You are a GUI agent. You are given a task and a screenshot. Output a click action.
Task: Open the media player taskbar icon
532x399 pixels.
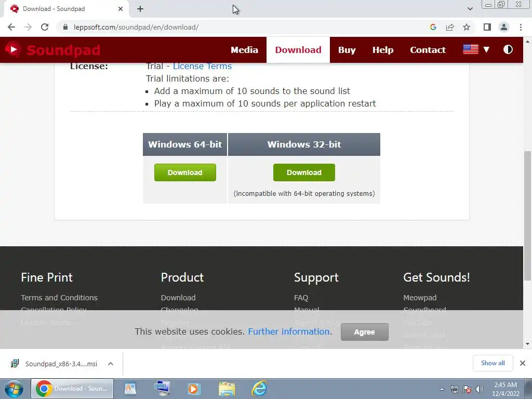[194, 389]
